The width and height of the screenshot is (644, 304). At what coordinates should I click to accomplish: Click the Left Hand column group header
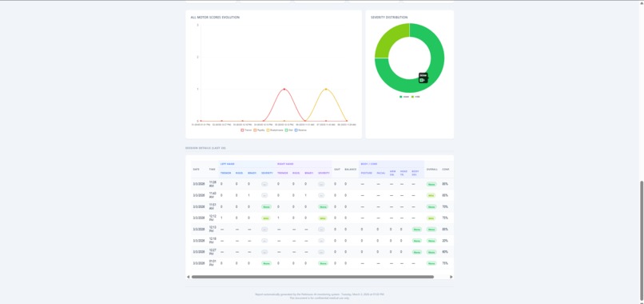228,164
